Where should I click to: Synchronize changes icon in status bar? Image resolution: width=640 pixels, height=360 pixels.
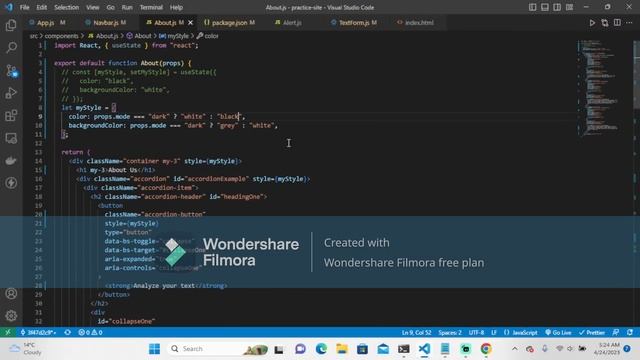click(67, 332)
